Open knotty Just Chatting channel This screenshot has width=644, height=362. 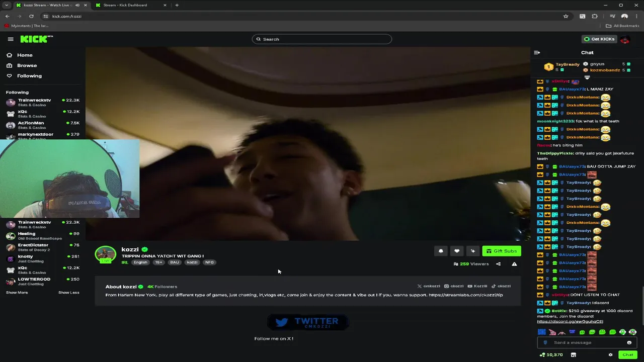click(43, 259)
